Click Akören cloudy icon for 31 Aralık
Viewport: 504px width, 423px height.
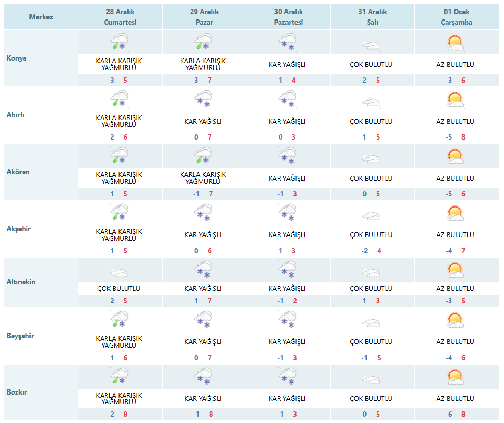[x=371, y=159]
